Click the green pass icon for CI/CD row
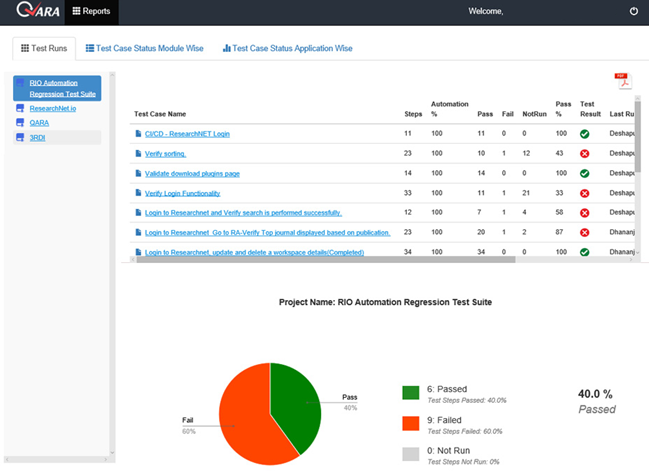The image size is (650, 472). click(584, 133)
